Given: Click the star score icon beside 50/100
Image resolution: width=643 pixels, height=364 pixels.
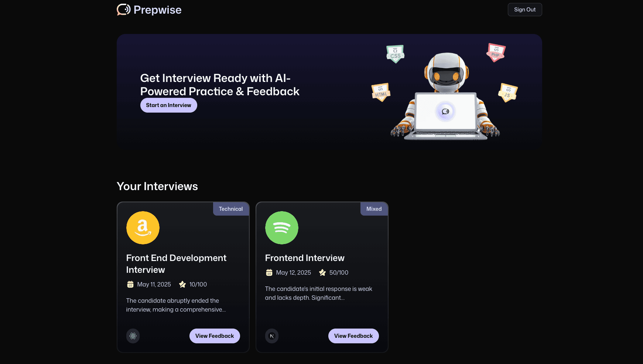Looking at the screenshot, I should click(x=322, y=272).
